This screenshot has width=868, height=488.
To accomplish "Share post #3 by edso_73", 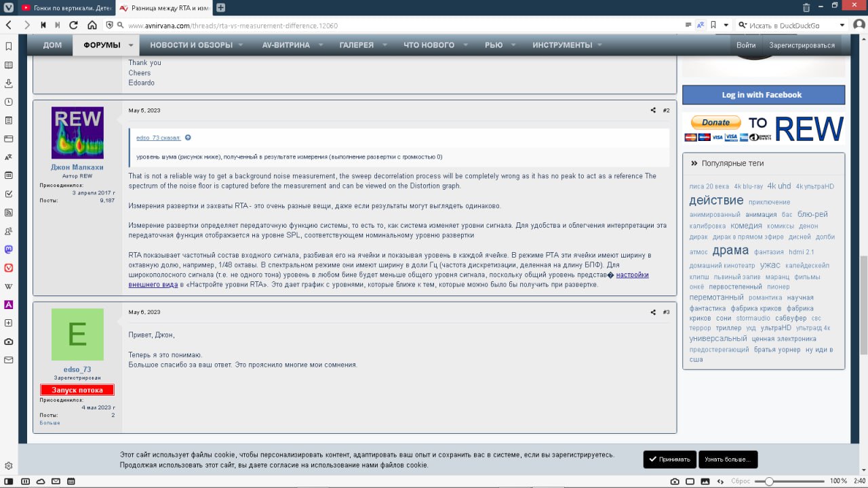I will 653,312.
